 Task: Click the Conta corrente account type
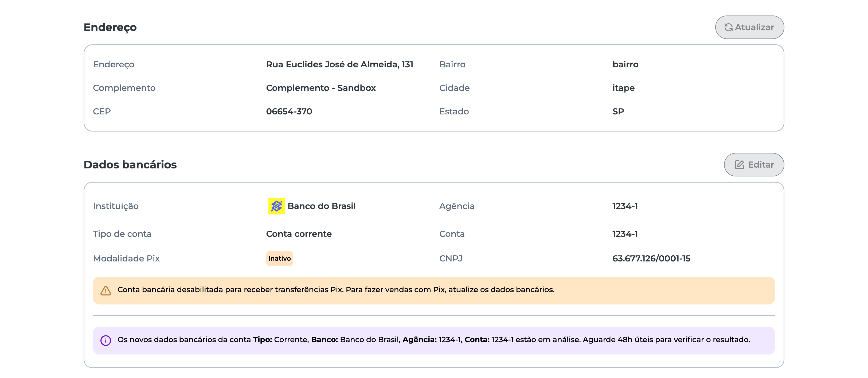pyautogui.click(x=299, y=234)
